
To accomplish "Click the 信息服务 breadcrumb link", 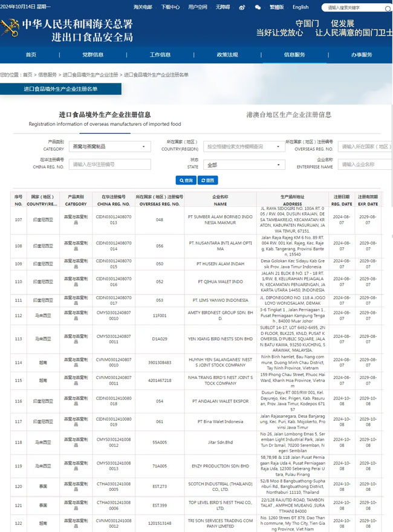I will click(47, 75).
